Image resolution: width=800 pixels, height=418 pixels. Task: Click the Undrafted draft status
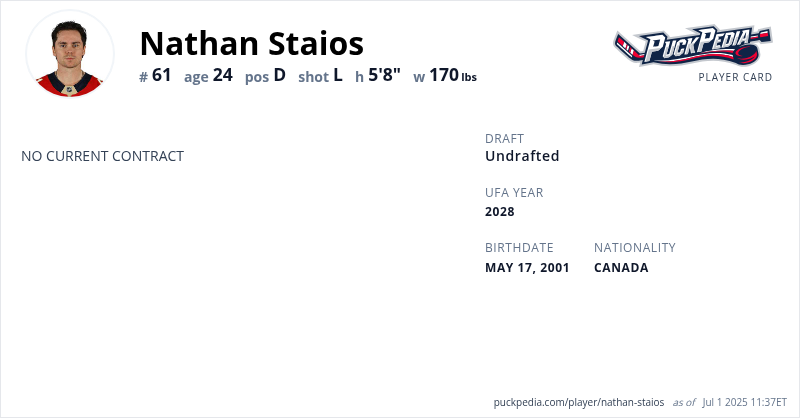[x=522, y=156]
